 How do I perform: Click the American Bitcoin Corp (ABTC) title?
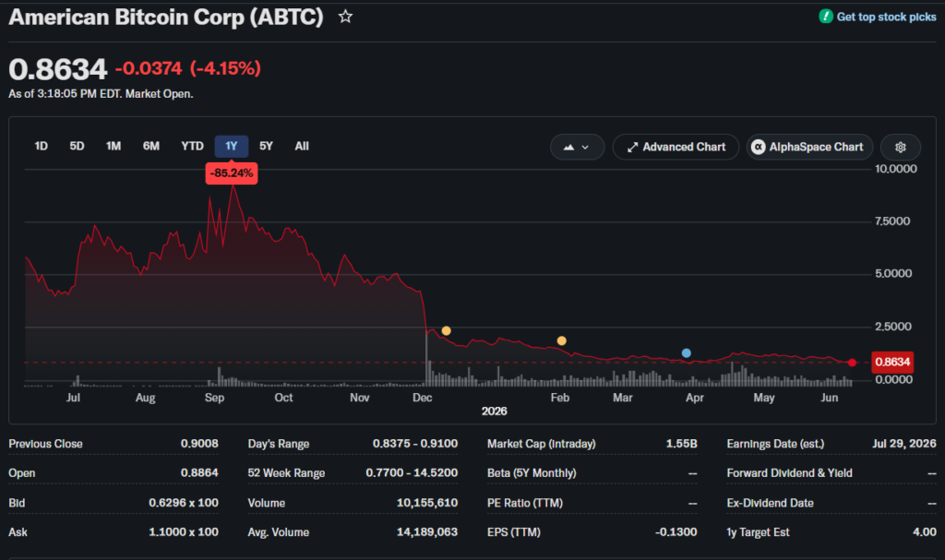point(166,17)
